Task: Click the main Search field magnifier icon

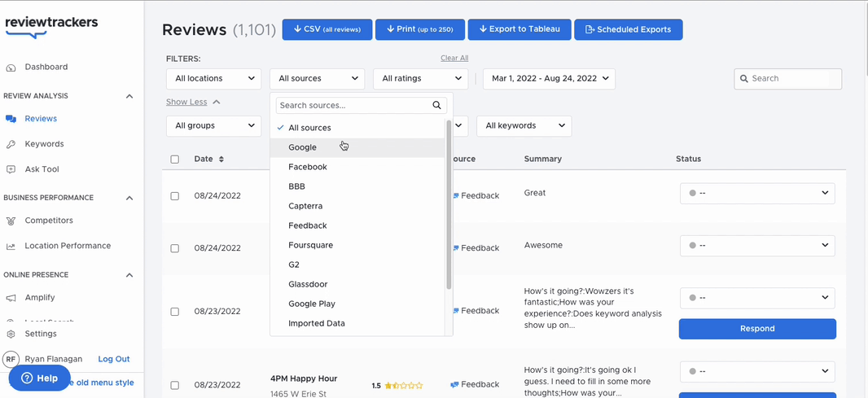Action: (x=744, y=79)
